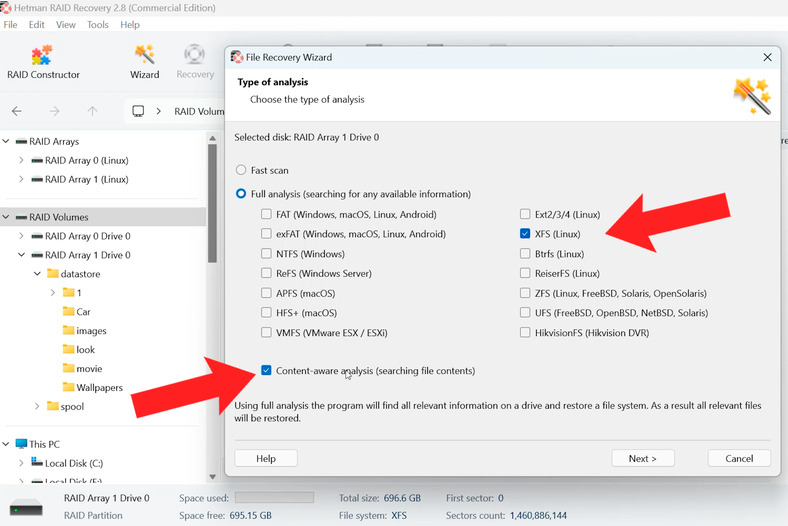Enable the exFAT checkbox
The width and height of the screenshot is (788, 526).
tap(266, 234)
